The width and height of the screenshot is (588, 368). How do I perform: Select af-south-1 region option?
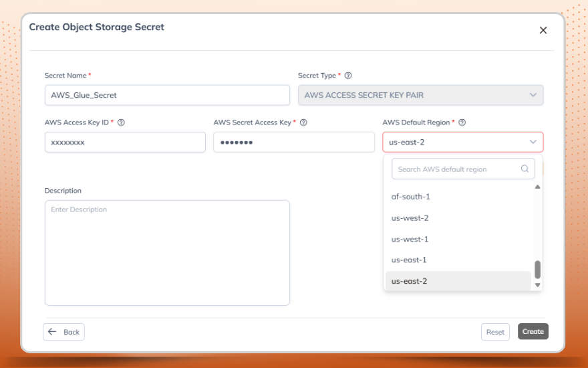coord(458,197)
